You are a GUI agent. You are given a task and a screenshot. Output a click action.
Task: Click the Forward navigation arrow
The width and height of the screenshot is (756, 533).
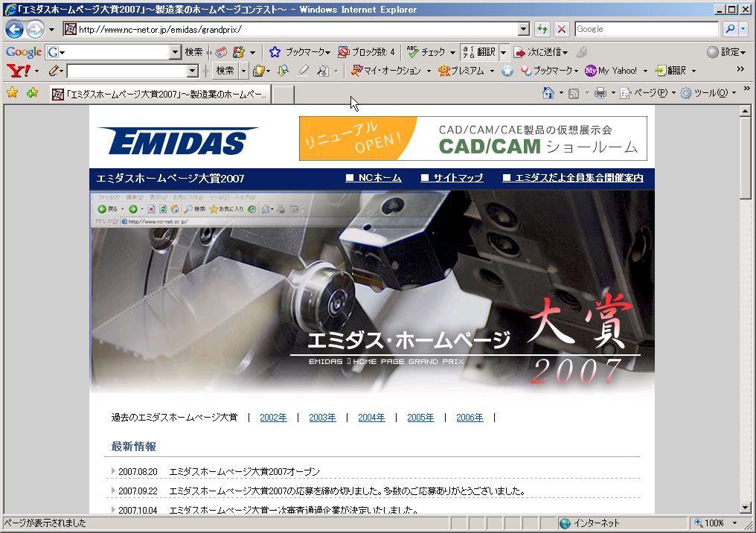point(35,30)
